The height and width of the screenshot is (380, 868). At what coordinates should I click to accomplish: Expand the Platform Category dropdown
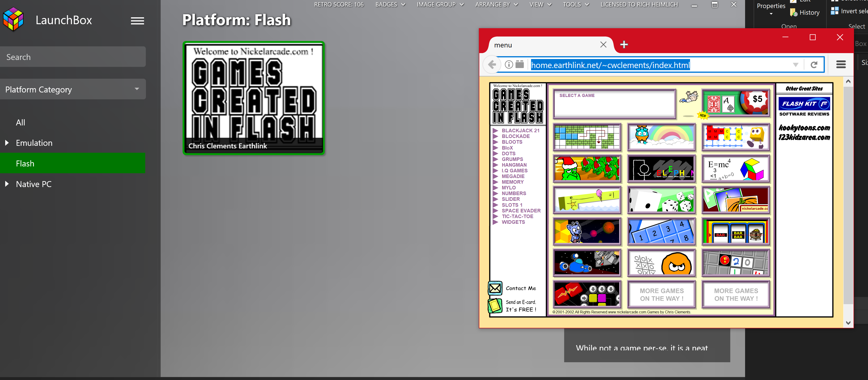[73, 89]
